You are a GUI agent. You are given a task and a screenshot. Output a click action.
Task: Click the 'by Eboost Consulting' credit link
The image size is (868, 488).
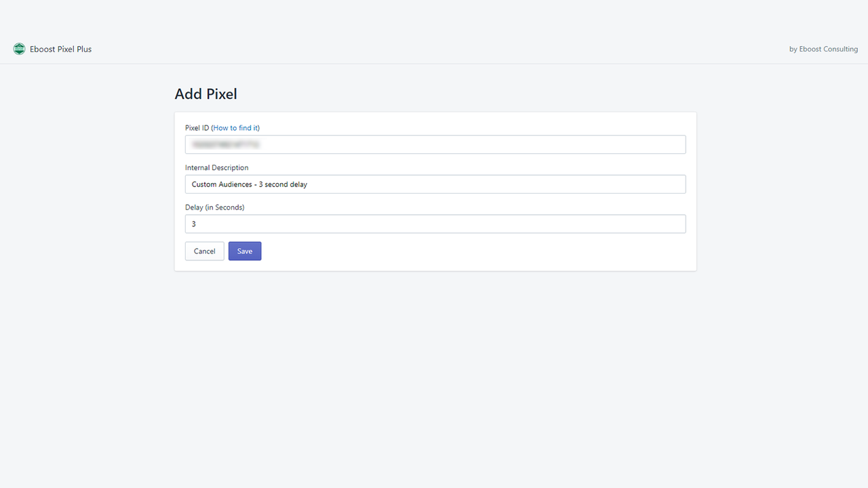tap(823, 49)
